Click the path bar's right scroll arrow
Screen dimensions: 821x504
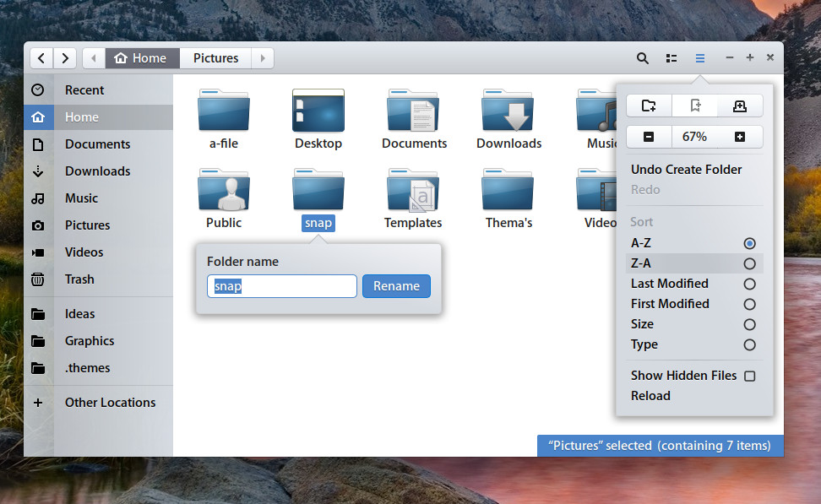(263, 58)
